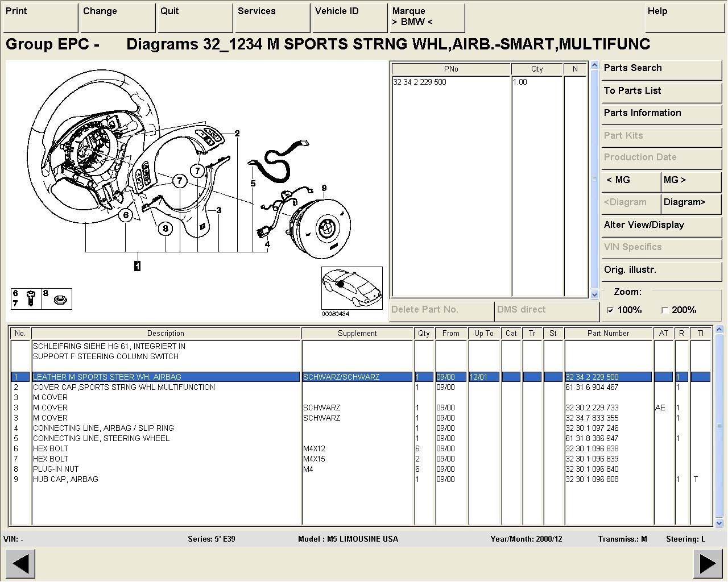728x582 pixels.
Task: Select PNo entry 32 34 2 229 500
Action: 420,82
